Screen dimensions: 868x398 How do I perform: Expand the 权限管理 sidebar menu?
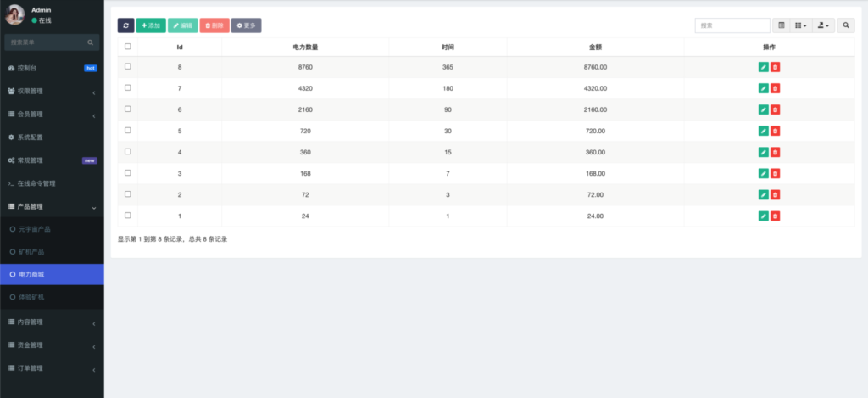(x=51, y=91)
